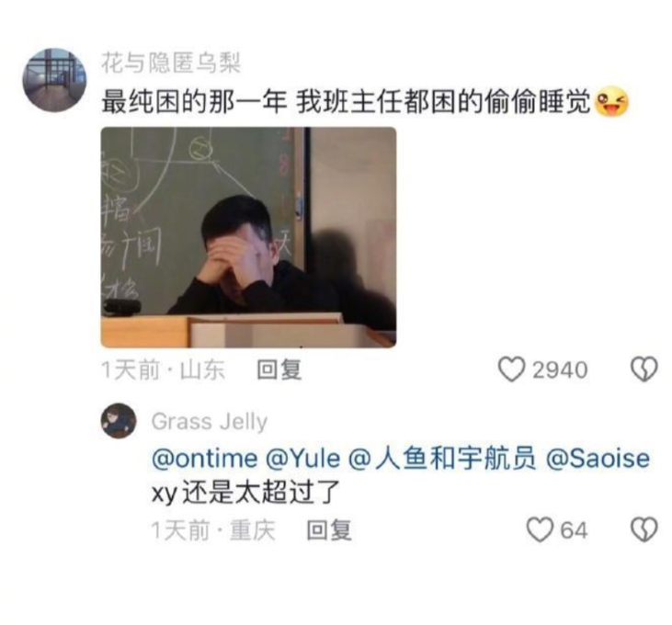The width and height of the screenshot is (672, 625).
Task: Select reply text xy还是太超过了
Action: click(x=246, y=493)
